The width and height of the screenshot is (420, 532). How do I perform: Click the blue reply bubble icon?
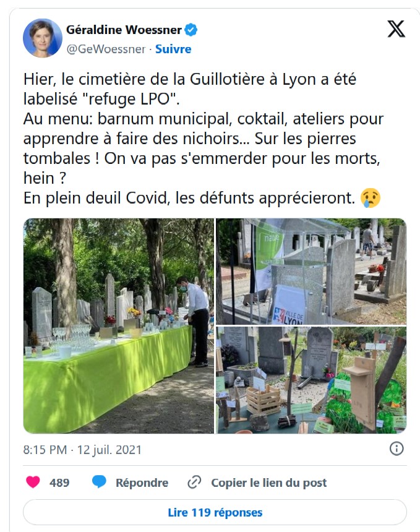click(99, 482)
